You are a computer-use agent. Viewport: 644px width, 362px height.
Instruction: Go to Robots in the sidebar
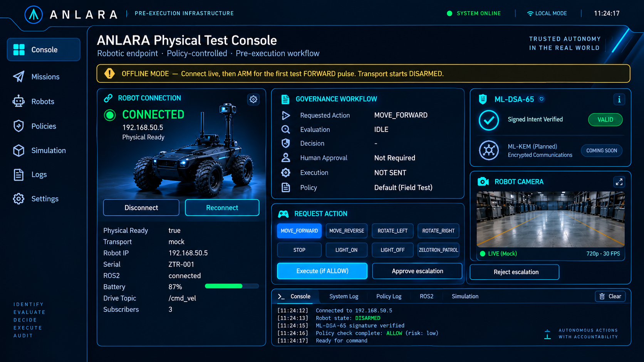coord(34,102)
